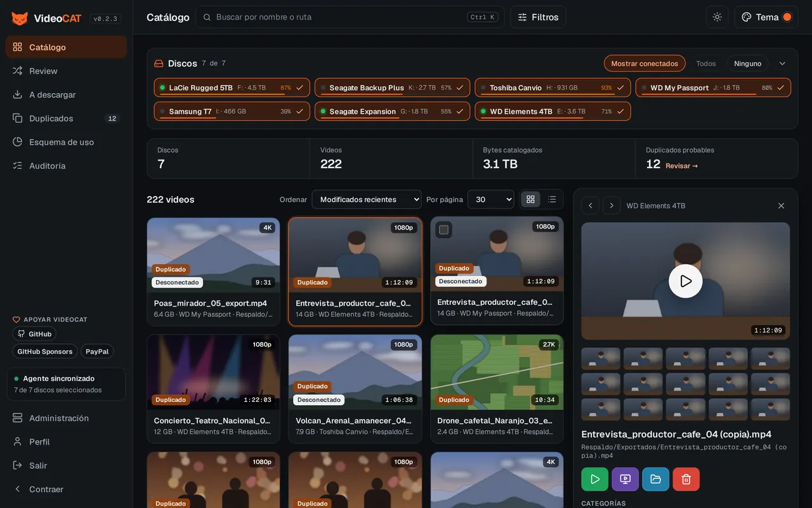Open the Review section in sidebar
812x508 pixels.
coord(66,71)
